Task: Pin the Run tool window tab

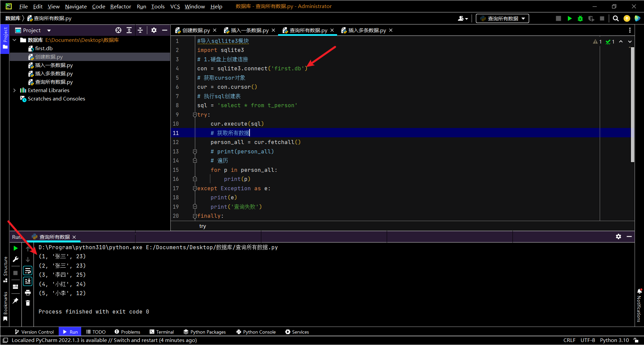Action: [x=15, y=301]
